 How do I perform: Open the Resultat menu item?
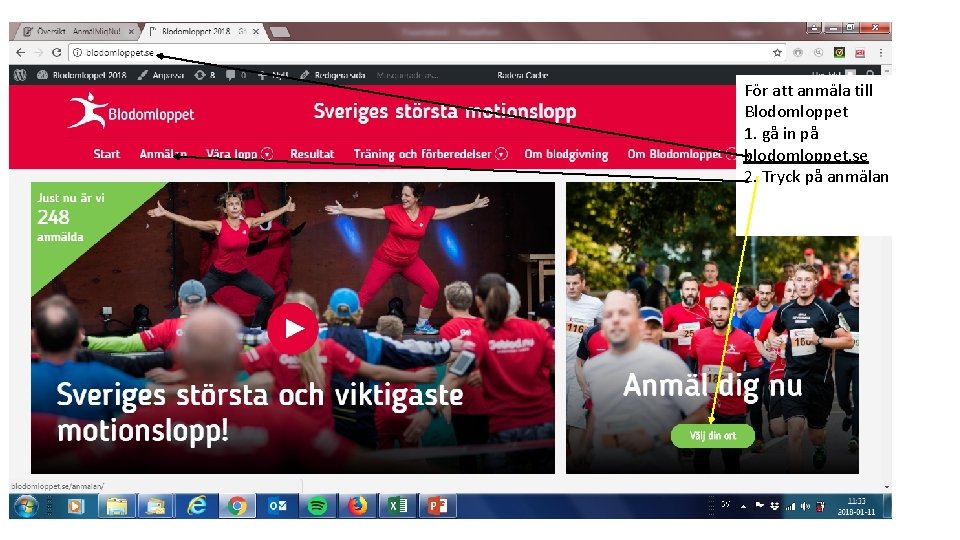click(x=312, y=154)
